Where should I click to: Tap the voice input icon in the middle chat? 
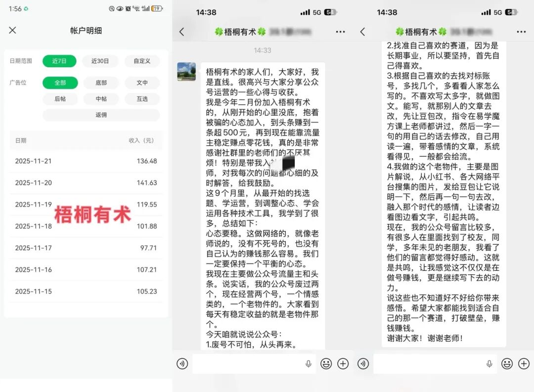pyautogui.click(x=182, y=364)
